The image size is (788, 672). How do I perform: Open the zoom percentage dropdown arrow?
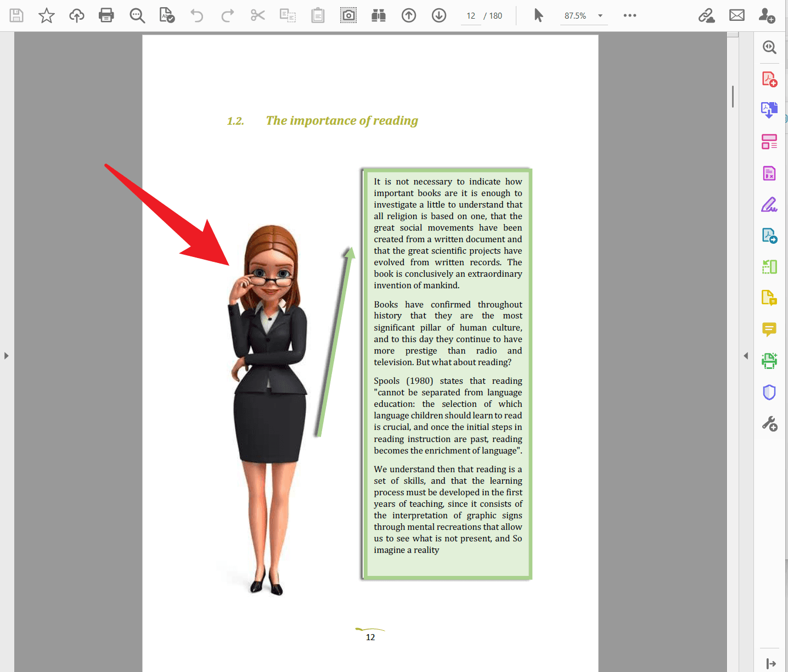tap(600, 16)
